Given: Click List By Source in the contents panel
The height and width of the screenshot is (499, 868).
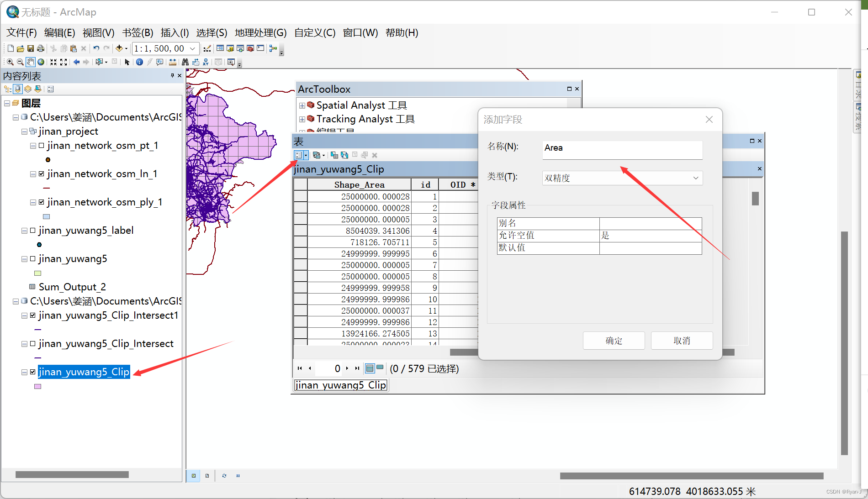Looking at the screenshot, I should coord(17,89).
